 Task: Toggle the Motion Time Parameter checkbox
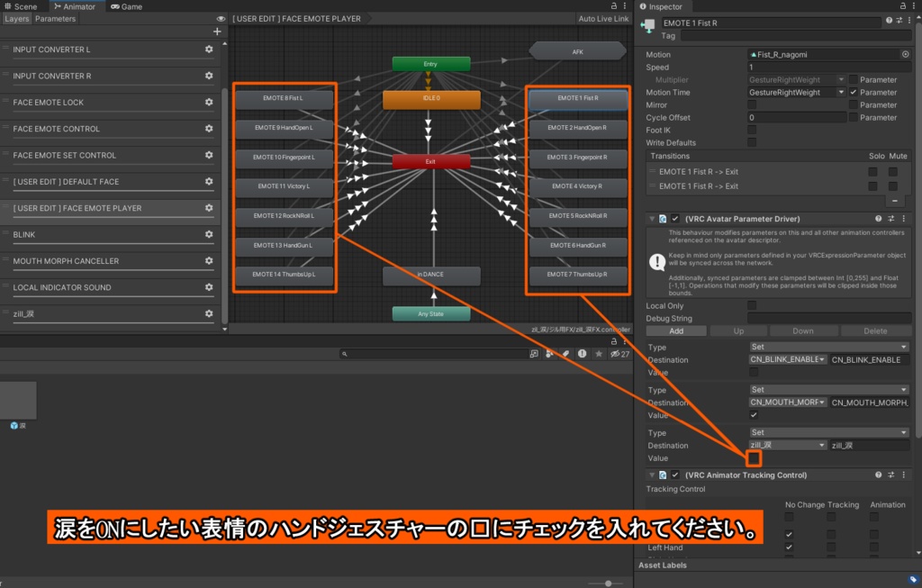point(854,93)
